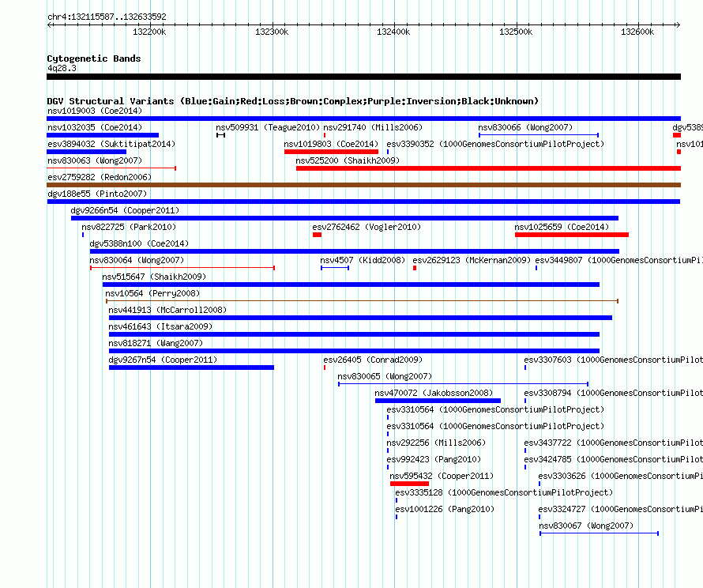This screenshot has height=588, width=703.
Task: Click the esv3308794 variant label
Action: click(613, 393)
